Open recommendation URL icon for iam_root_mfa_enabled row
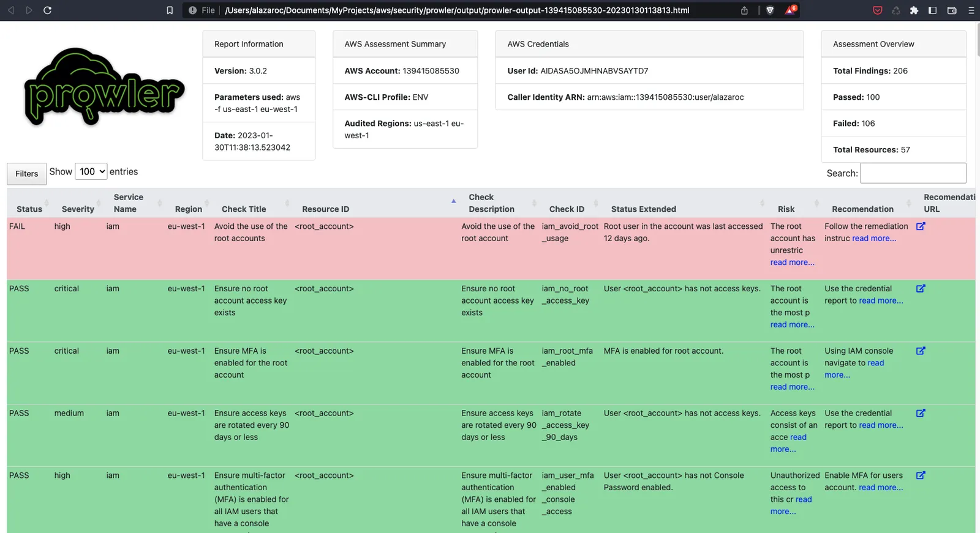Screen dimensions: 980x533 tap(921, 351)
